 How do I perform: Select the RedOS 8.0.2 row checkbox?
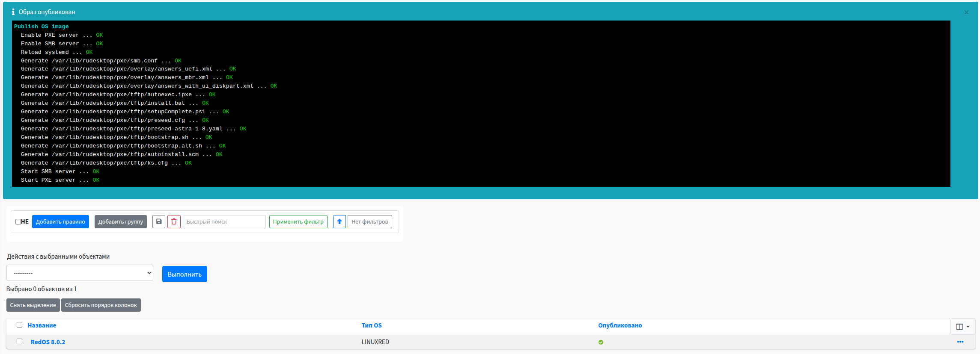point(20,342)
